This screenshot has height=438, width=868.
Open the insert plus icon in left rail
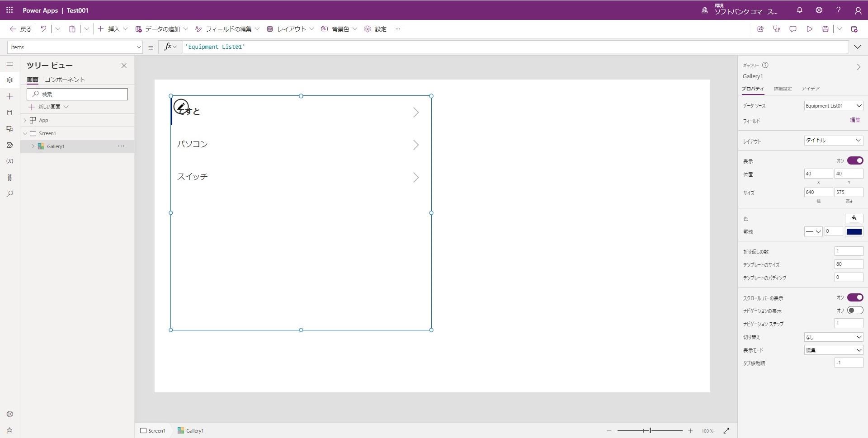9,96
